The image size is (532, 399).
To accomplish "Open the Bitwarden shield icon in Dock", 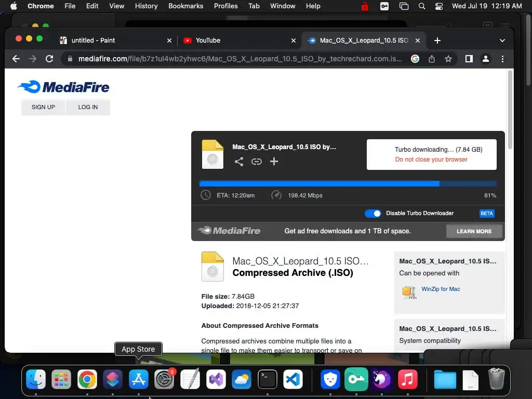I will pos(330,379).
